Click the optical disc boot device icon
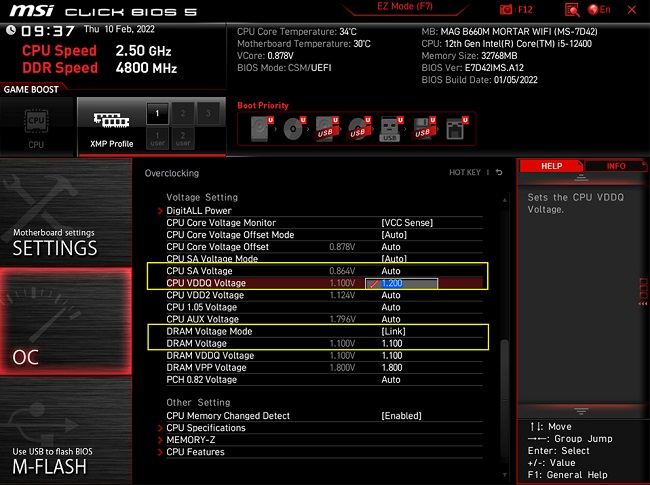The width and height of the screenshot is (650, 485). [x=293, y=129]
